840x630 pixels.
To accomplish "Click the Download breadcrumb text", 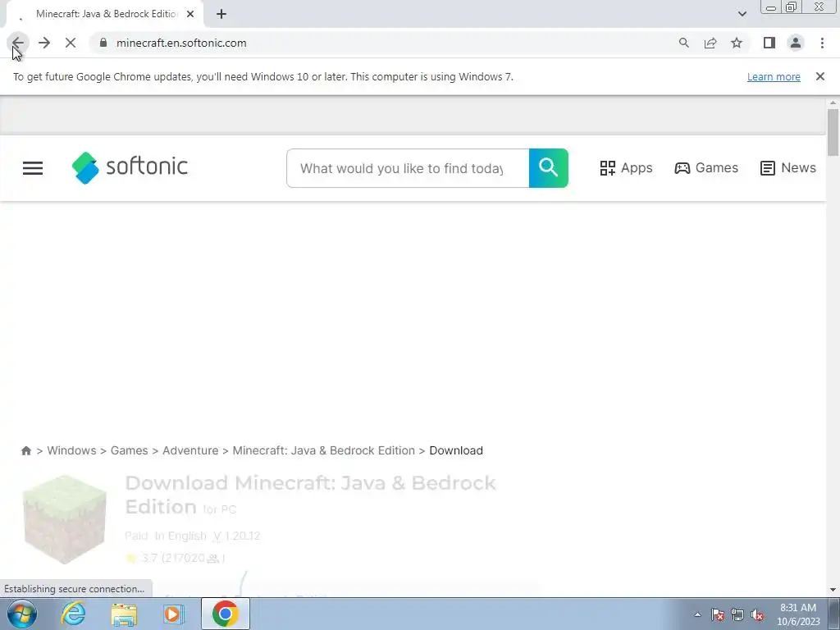I will click(x=456, y=450).
